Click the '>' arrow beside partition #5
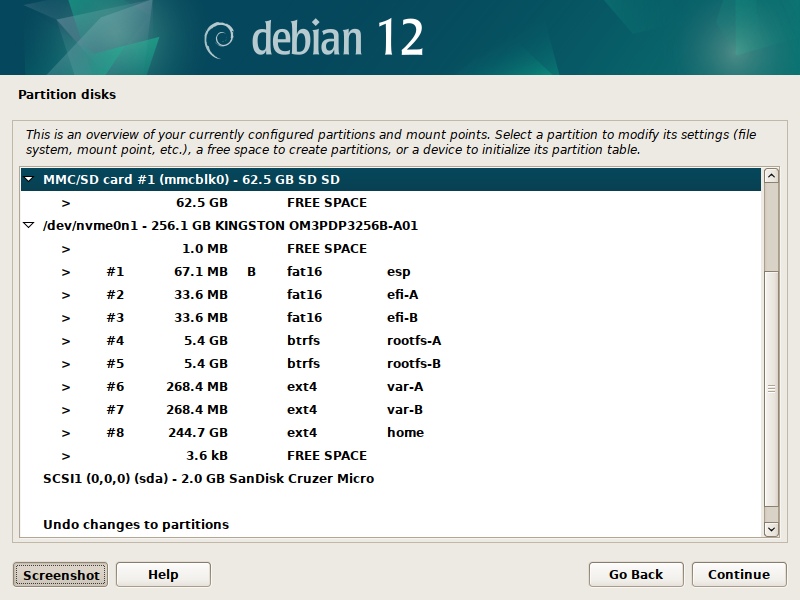This screenshot has height=600, width=800. tap(66, 364)
